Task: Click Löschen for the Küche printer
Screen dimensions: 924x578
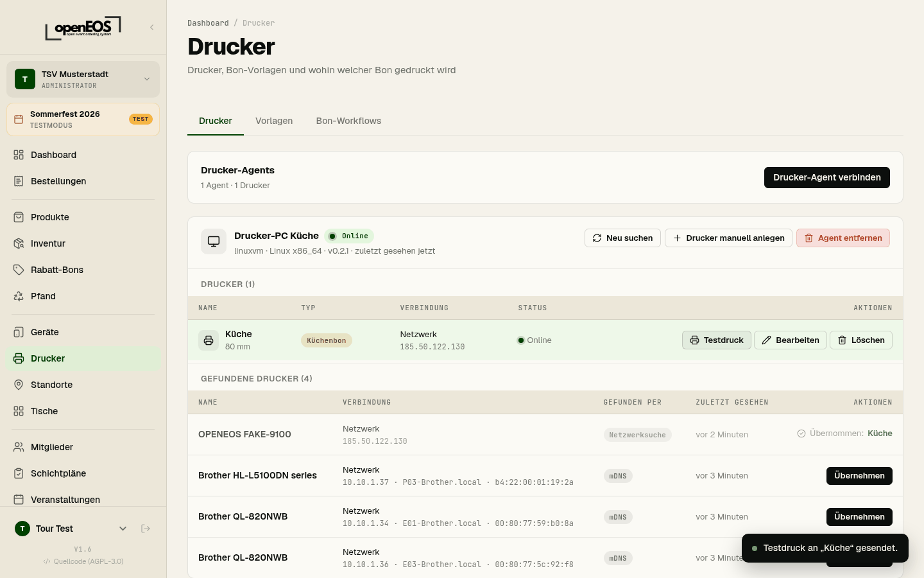Action: pos(861,340)
